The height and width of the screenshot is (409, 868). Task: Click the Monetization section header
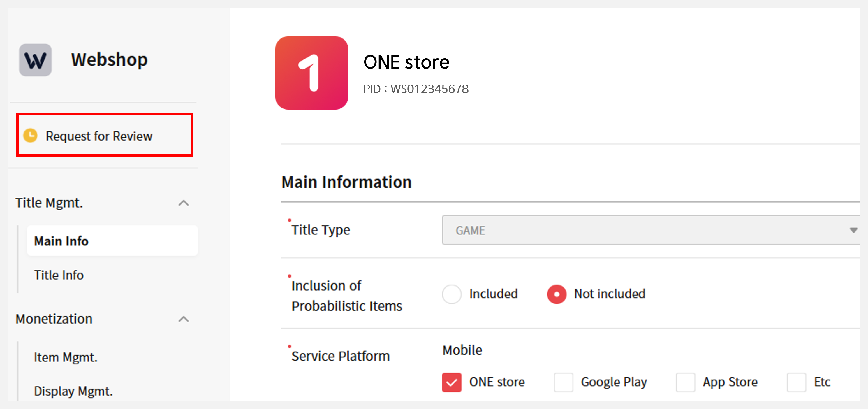click(54, 319)
